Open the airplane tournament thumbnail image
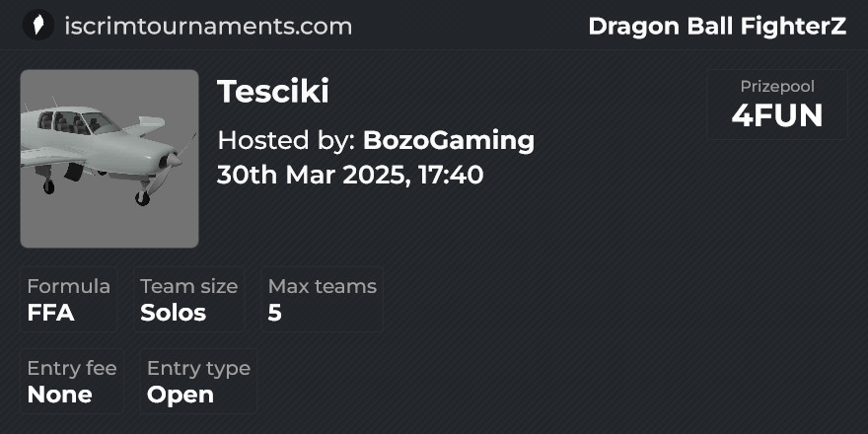The width and height of the screenshot is (868, 434). (x=109, y=159)
